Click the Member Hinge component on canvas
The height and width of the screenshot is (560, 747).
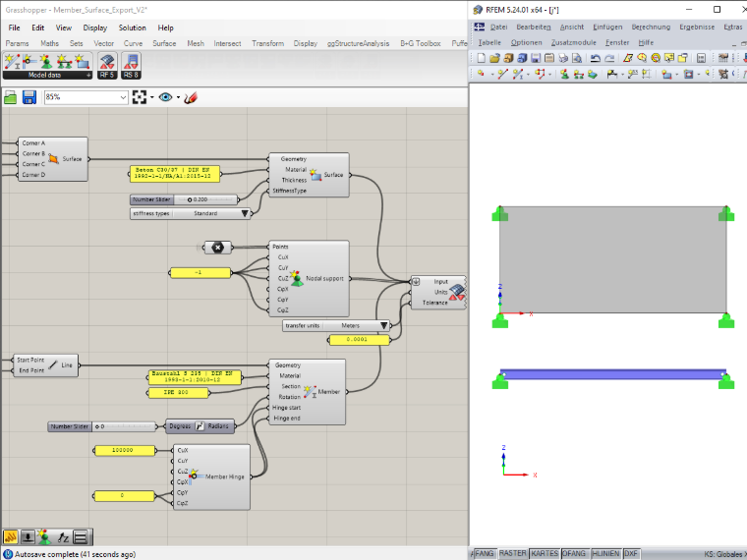[x=211, y=476]
